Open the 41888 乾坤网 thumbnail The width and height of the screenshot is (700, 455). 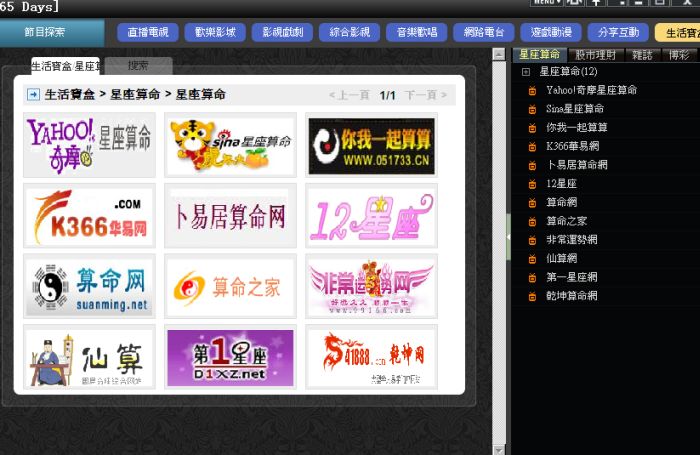point(371,357)
